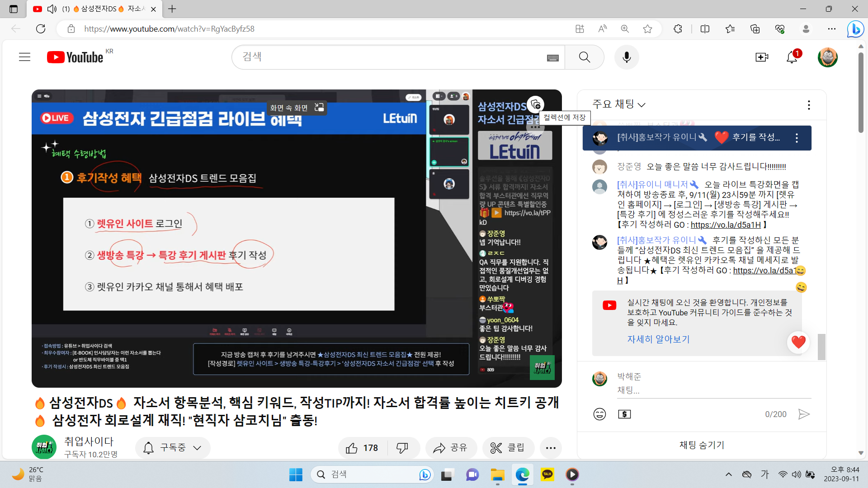Viewport: 868px width, 488px height.
Task: Click the chat message input field
Action: click(714, 390)
